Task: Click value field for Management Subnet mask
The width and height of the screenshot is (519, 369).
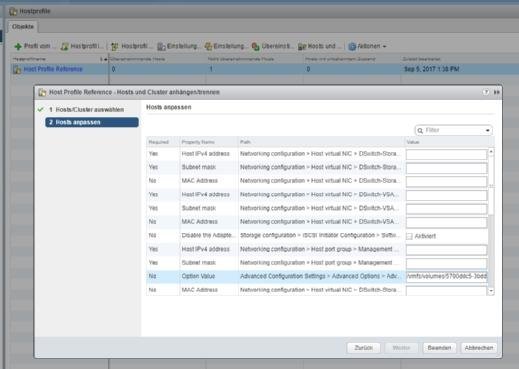Action: 446,263
